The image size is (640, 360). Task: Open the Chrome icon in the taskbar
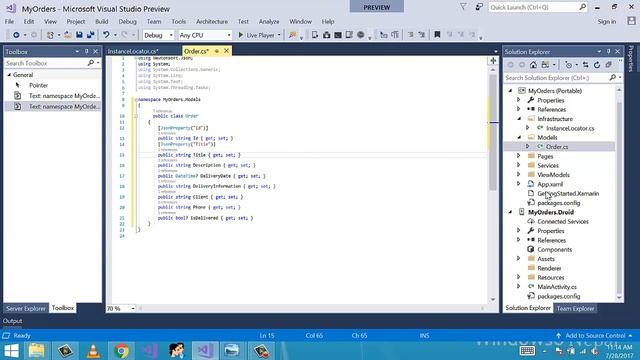(121, 351)
